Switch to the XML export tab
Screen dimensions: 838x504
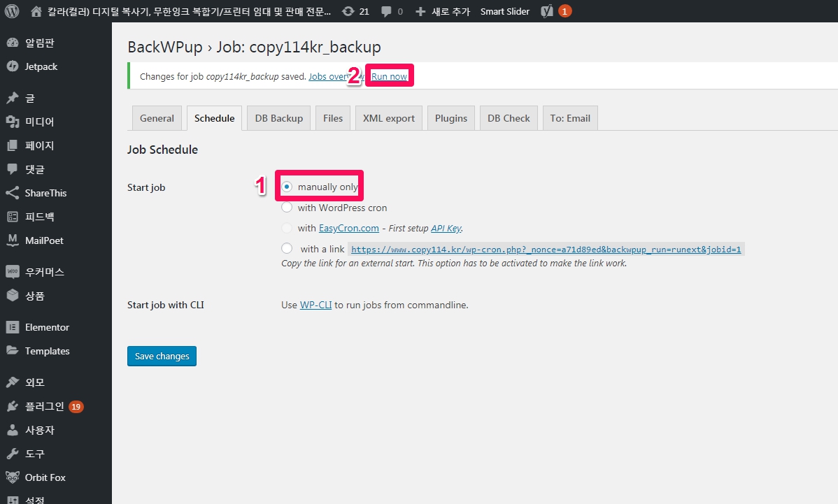coord(388,118)
